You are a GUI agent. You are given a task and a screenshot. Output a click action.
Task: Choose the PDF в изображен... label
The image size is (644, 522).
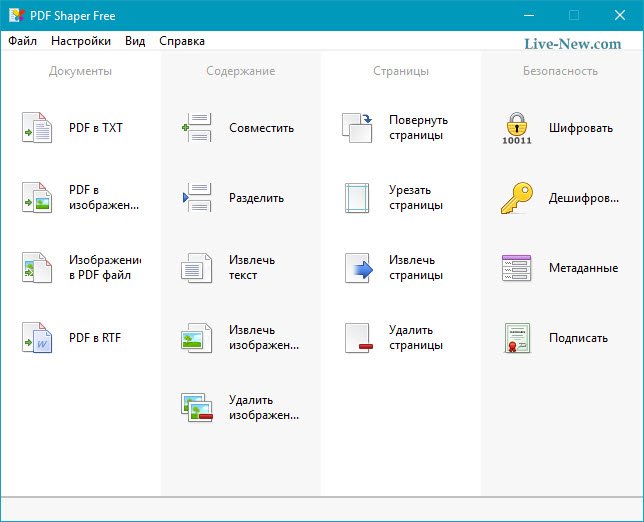pyautogui.click(x=104, y=198)
